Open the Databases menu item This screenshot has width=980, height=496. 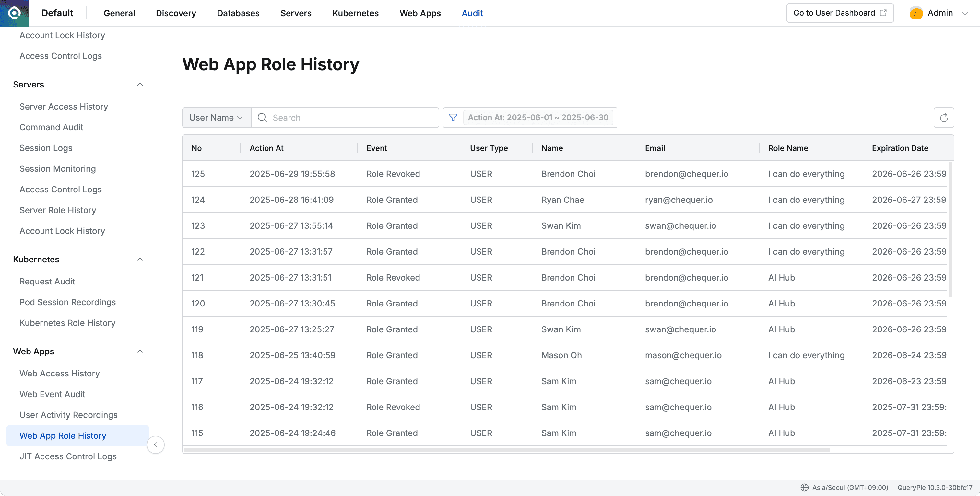(x=238, y=13)
